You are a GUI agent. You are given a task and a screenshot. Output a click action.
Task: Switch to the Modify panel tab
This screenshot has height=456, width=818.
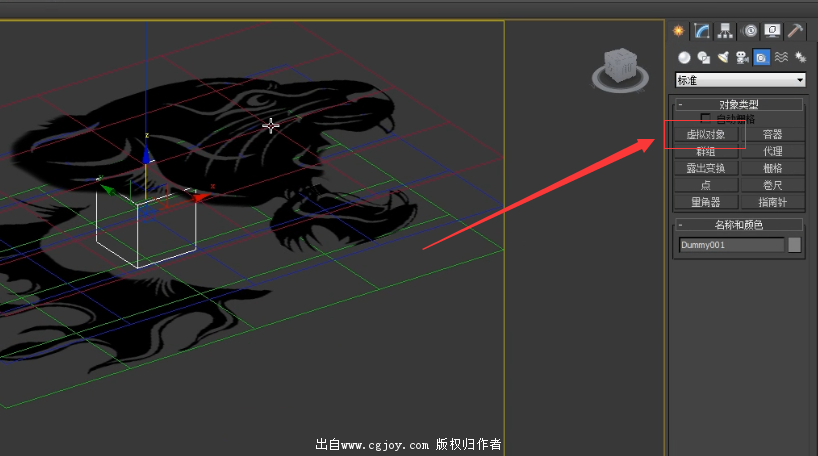coord(703,31)
